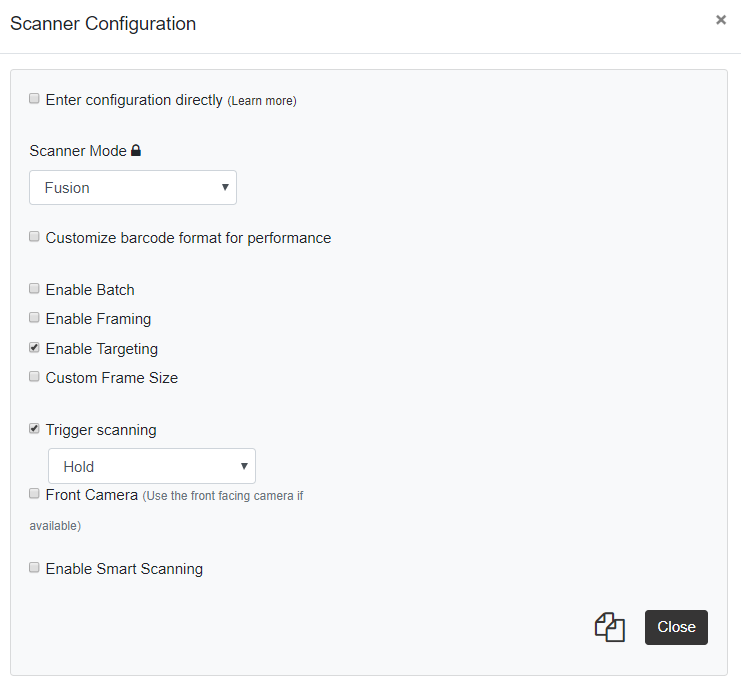Open the Hold trigger type dropdown
The height and width of the screenshot is (684, 741).
[152, 466]
